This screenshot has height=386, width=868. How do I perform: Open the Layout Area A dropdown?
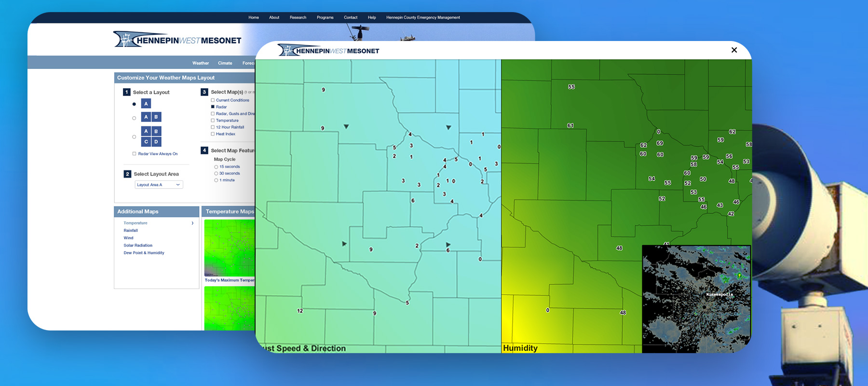pos(159,185)
